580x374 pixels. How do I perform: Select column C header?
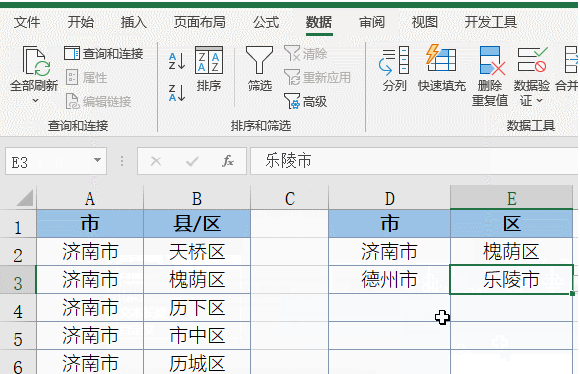[x=290, y=198]
